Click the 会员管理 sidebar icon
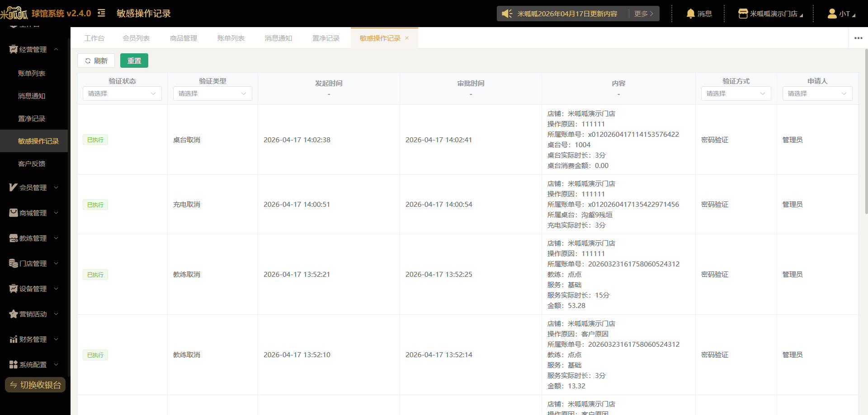Image resolution: width=868 pixels, height=415 pixels. tap(13, 187)
